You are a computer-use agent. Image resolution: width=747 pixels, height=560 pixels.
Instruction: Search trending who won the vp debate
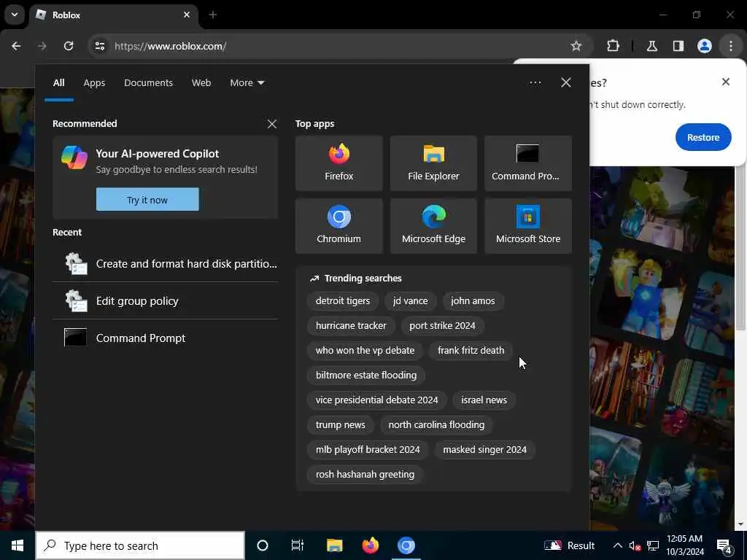click(x=365, y=351)
